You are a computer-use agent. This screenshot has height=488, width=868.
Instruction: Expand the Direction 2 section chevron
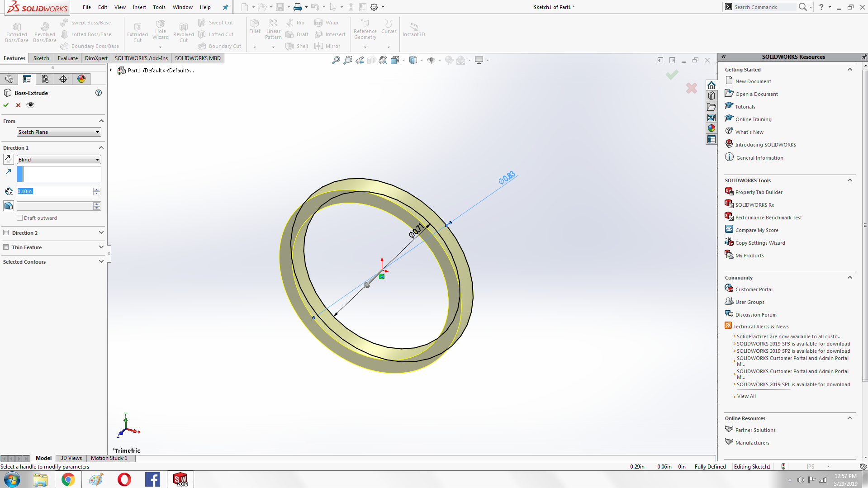point(101,233)
